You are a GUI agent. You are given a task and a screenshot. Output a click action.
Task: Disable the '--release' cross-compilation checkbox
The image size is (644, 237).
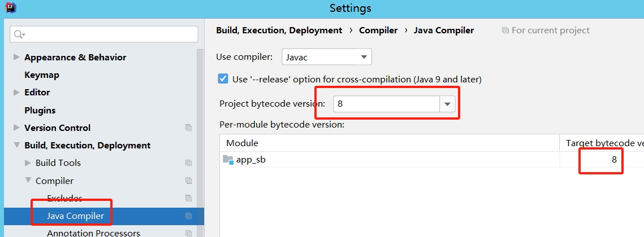pyautogui.click(x=223, y=79)
